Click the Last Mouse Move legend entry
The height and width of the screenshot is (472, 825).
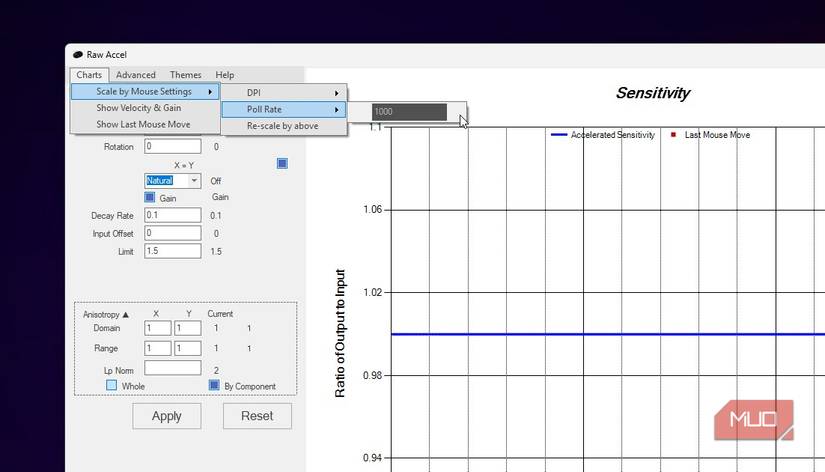pyautogui.click(x=710, y=135)
